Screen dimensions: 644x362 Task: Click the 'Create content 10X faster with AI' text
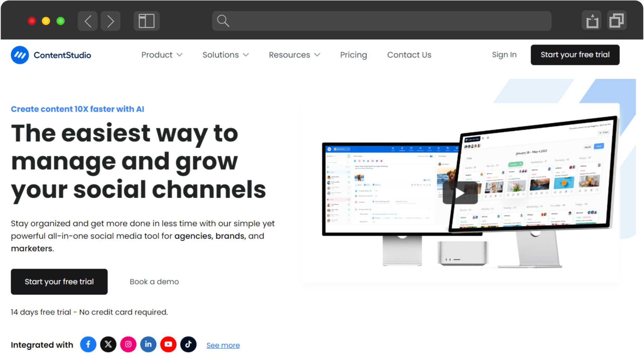pos(77,109)
